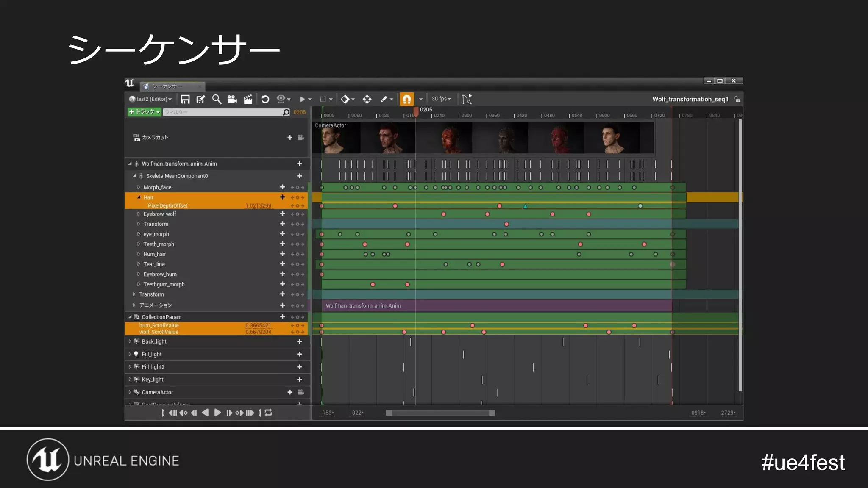Select the Fill_light2 track row
Screen dimensions: 868x488
click(x=217, y=367)
